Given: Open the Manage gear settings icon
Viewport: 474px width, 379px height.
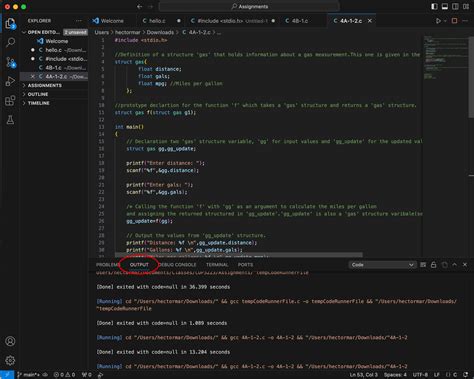Looking at the screenshot, I should tap(10, 360).
